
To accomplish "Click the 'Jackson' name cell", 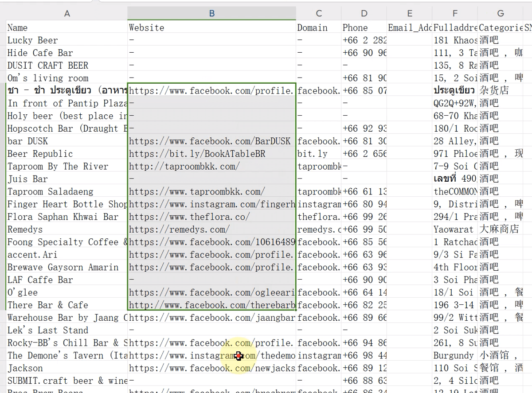I will coord(67,369).
